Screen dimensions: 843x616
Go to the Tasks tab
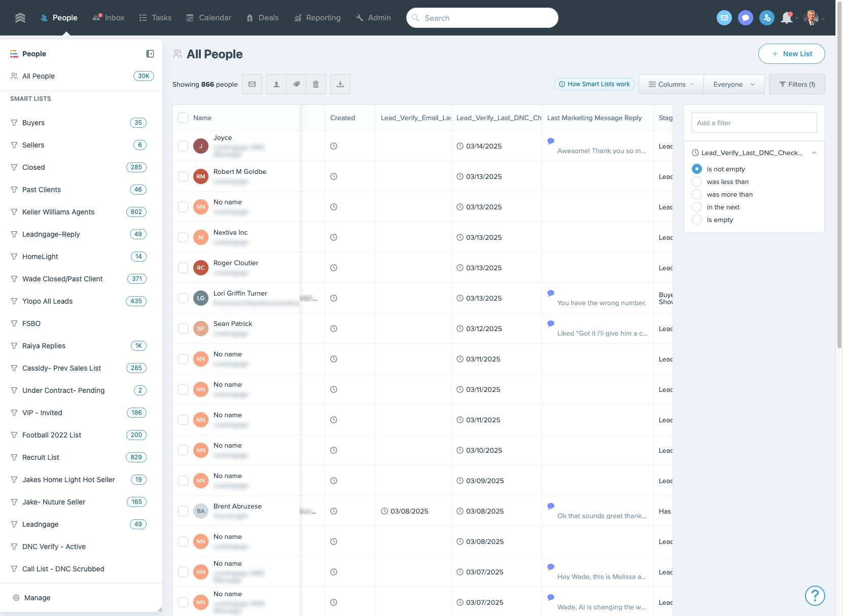(155, 18)
